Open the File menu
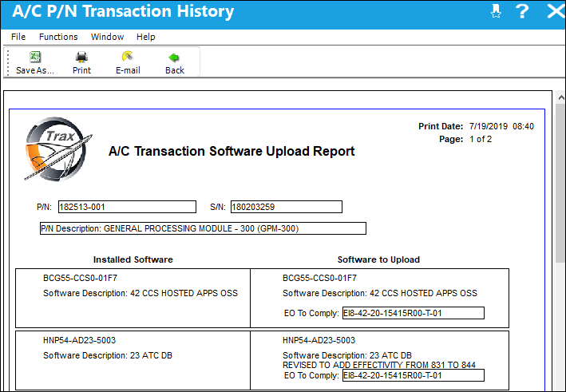This screenshot has height=392, width=566. coord(18,37)
